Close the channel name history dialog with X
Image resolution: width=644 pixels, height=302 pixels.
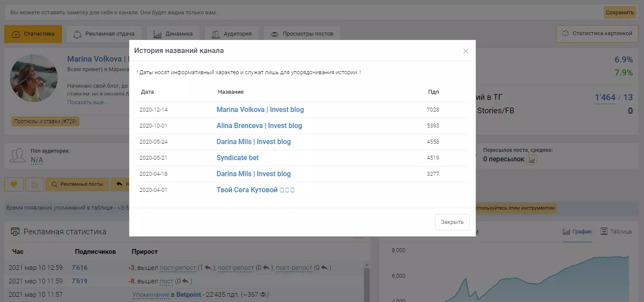[x=466, y=51]
